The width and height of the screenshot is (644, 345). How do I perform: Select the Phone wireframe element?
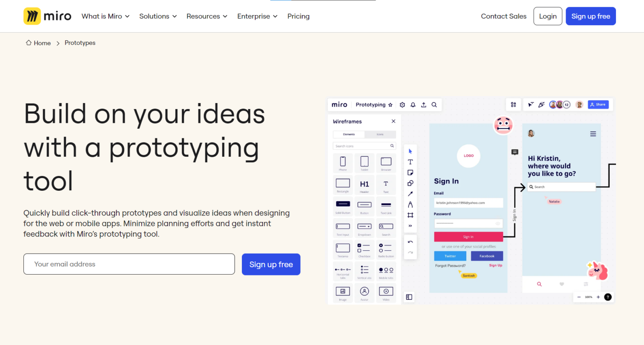[x=343, y=163]
